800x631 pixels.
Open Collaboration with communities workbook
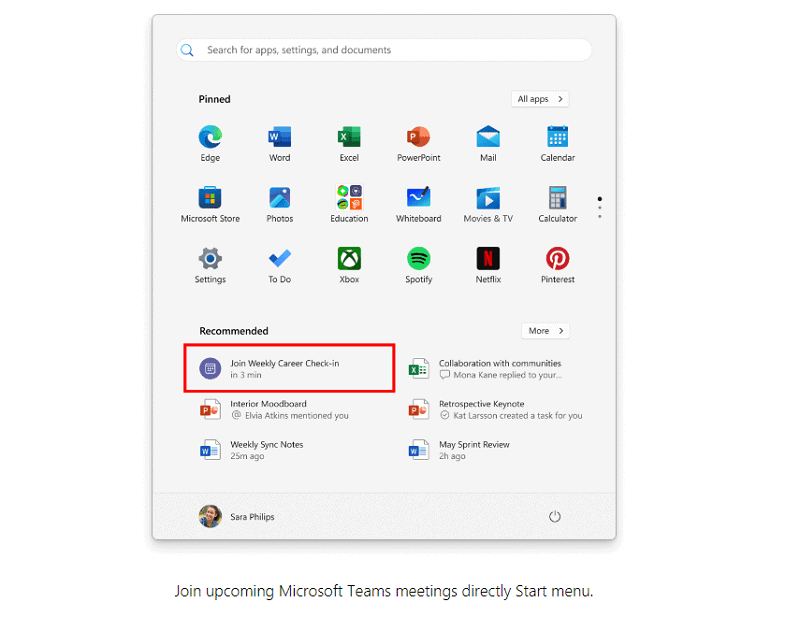coord(485,369)
